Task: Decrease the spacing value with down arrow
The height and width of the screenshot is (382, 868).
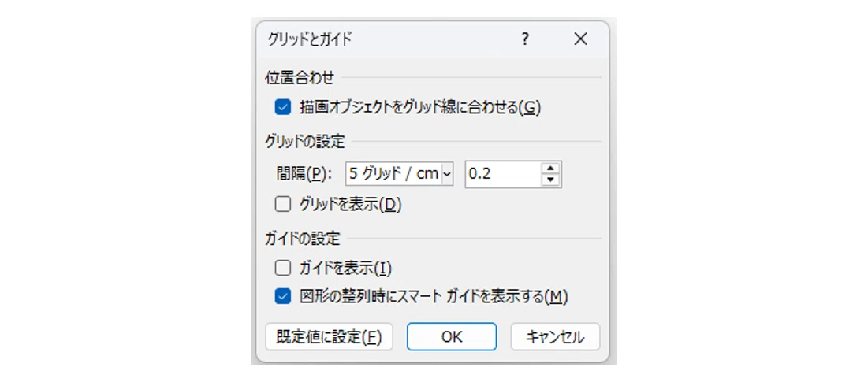Action: (550, 180)
